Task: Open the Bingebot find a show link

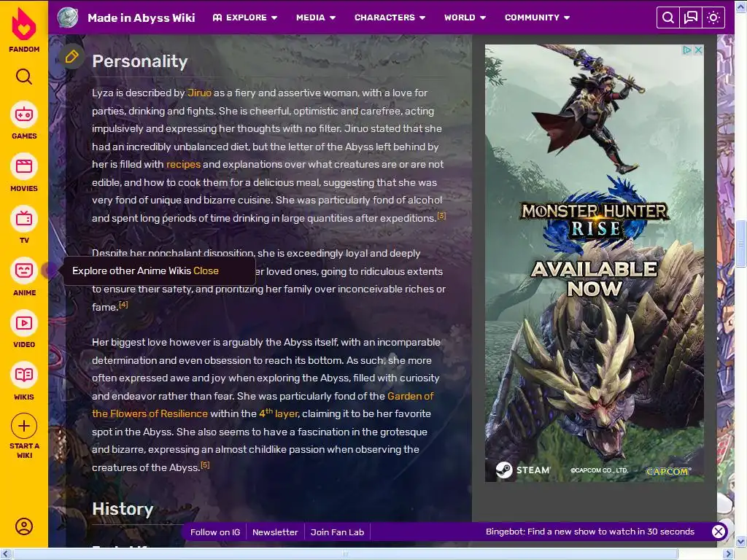Action: (x=589, y=532)
